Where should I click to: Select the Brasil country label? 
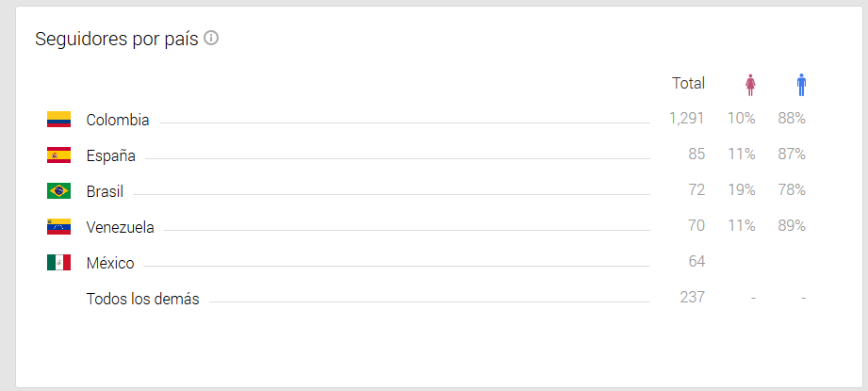105,191
